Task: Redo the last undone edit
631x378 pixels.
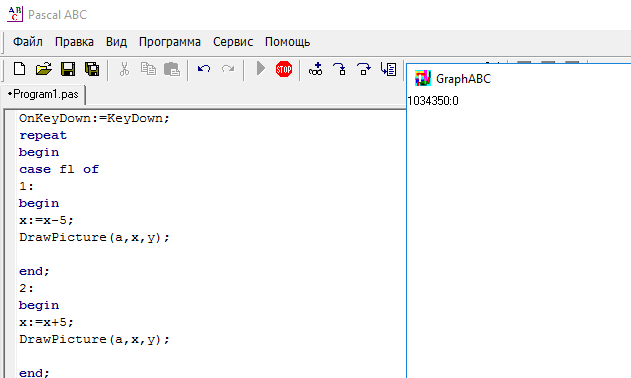Action: point(228,69)
